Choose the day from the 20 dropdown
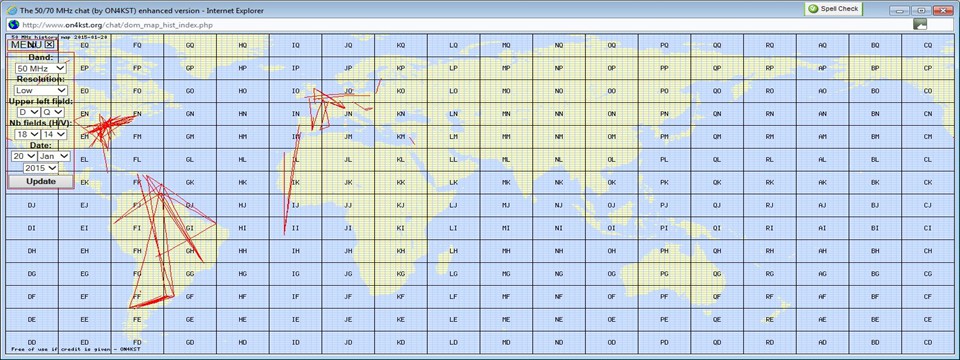 click(23, 156)
